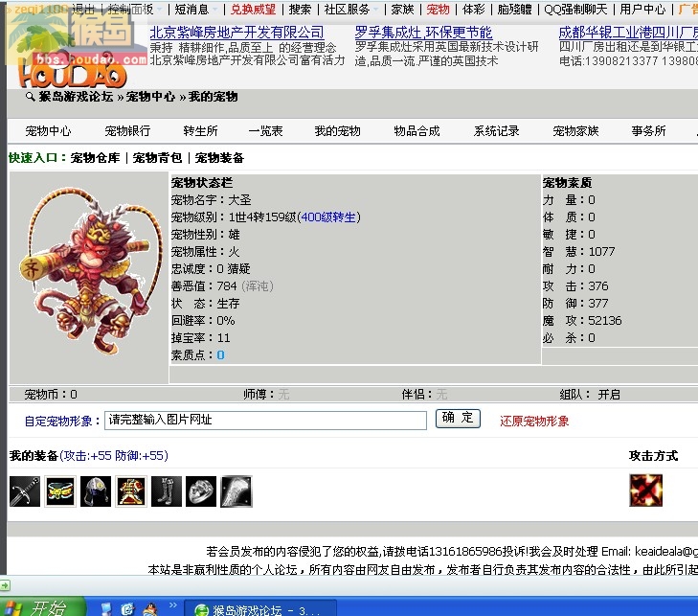Click QQ强制聊天 in top menu
Screen dimensions: 698x616
pyautogui.click(x=575, y=9)
